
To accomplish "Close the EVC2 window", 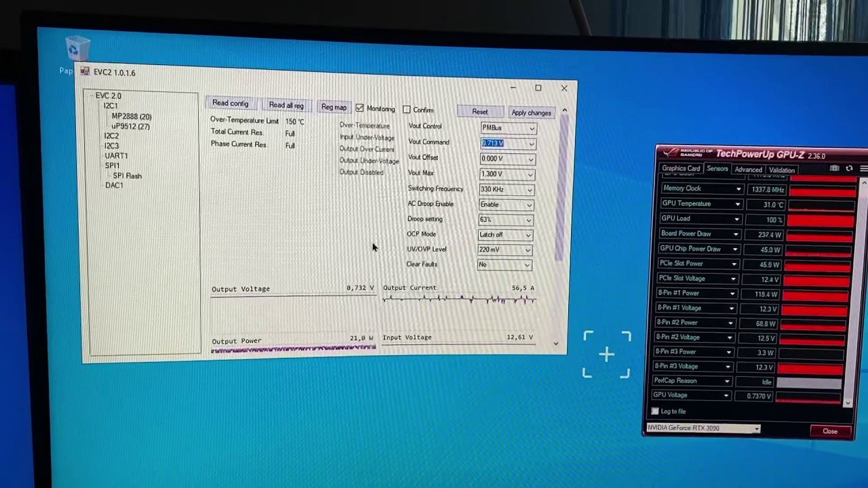I will coord(564,88).
